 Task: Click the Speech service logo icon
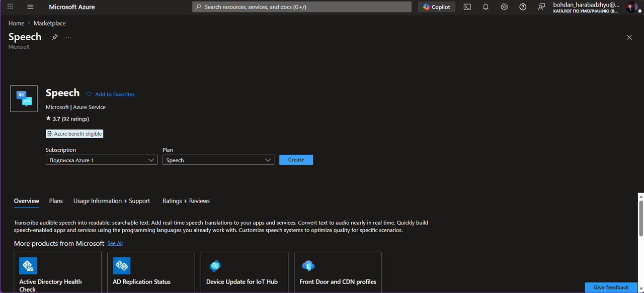pyautogui.click(x=24, y=99)
